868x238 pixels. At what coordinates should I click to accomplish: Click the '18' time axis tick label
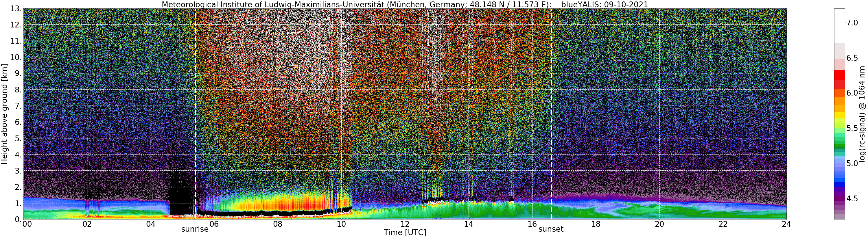pos(596,224)
